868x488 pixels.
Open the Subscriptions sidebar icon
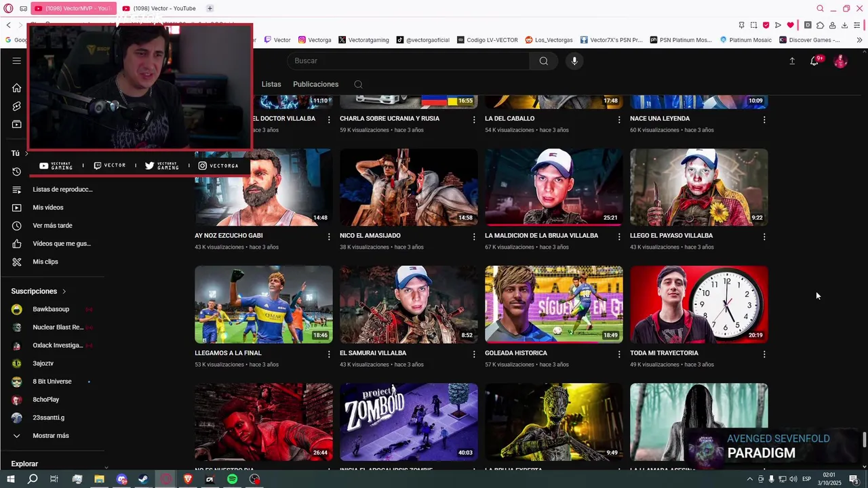point(16,124)
